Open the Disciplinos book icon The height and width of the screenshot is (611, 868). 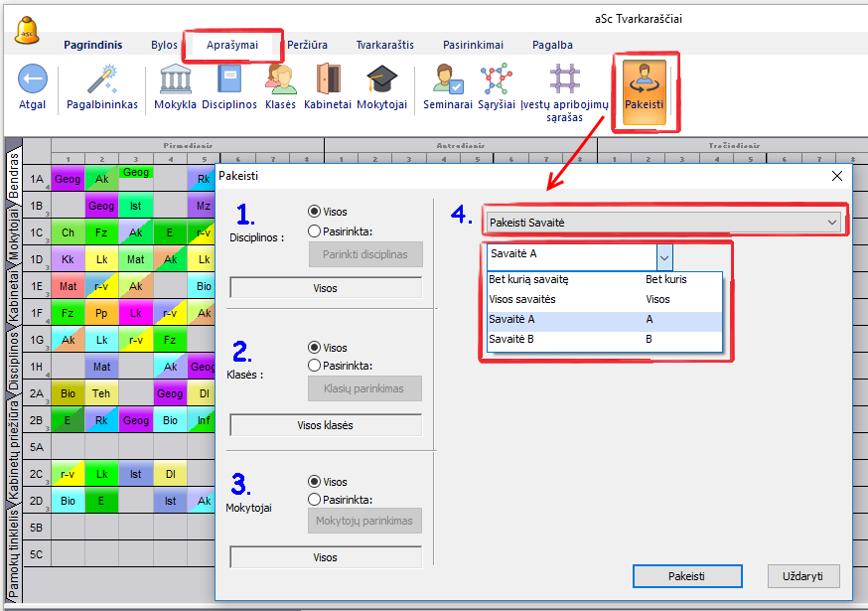[x=229, y=79]
